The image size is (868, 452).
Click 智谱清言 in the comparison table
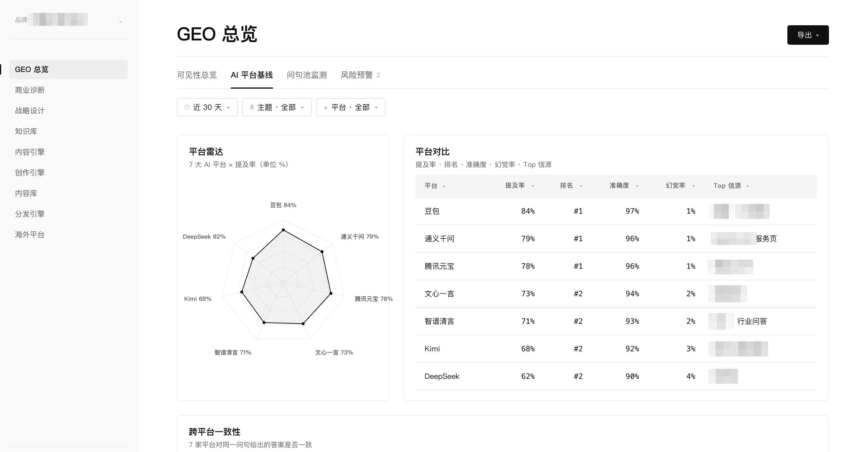pos(439,322)
